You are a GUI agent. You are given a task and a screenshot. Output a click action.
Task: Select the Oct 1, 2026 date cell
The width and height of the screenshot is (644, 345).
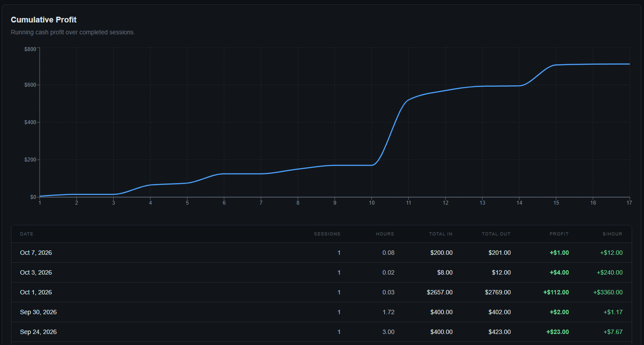tap(36, 292)
